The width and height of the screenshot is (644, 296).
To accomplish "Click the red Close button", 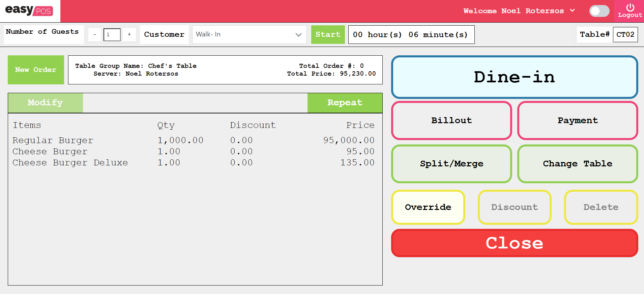I will click(x=515, y=243).
